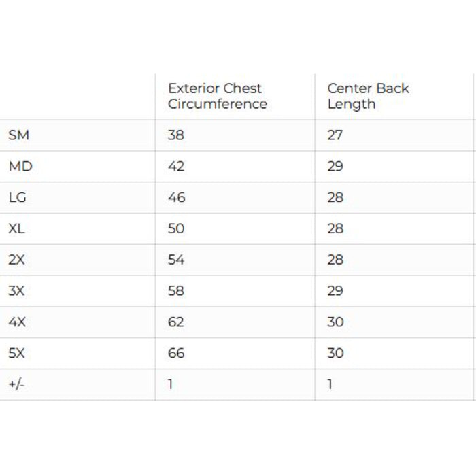Click chest circumference value 62

click(176, 322)
